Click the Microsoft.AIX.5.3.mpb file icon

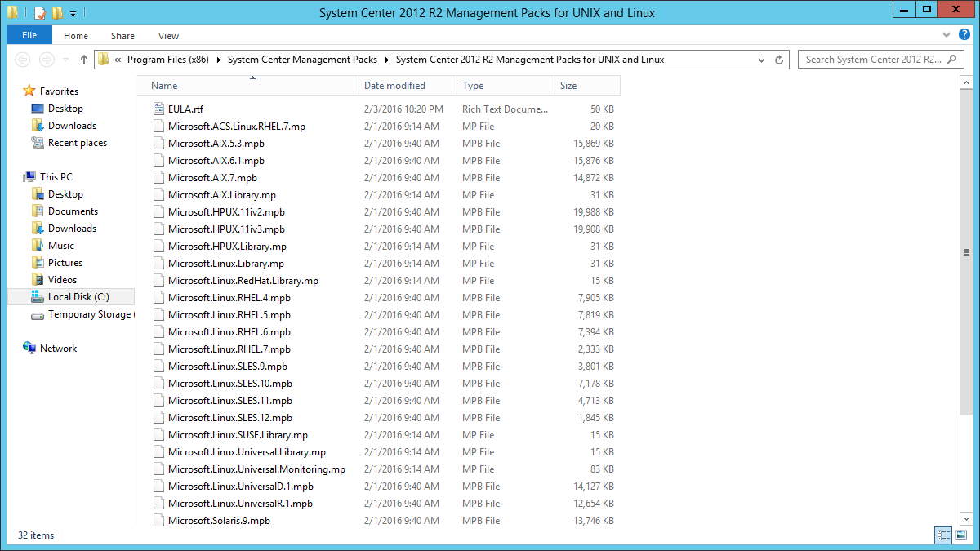tap(159, 143)
